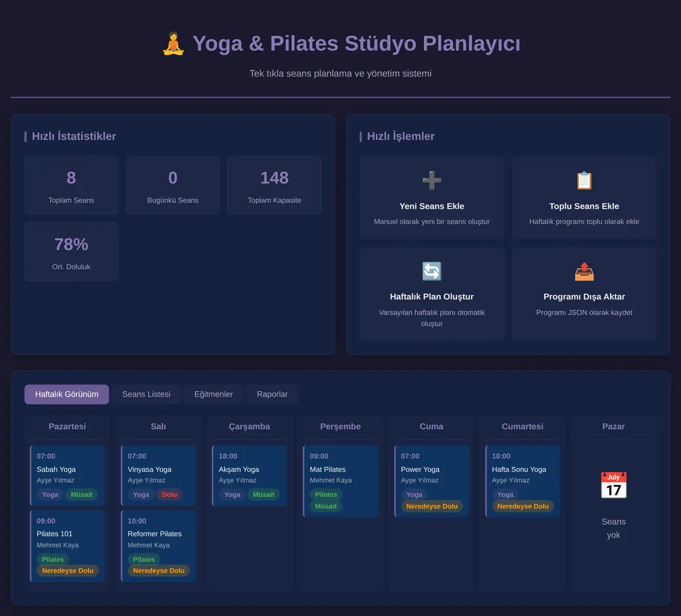Open the Seans Listesi tab

pyautogui.click(x=146, y=394)
